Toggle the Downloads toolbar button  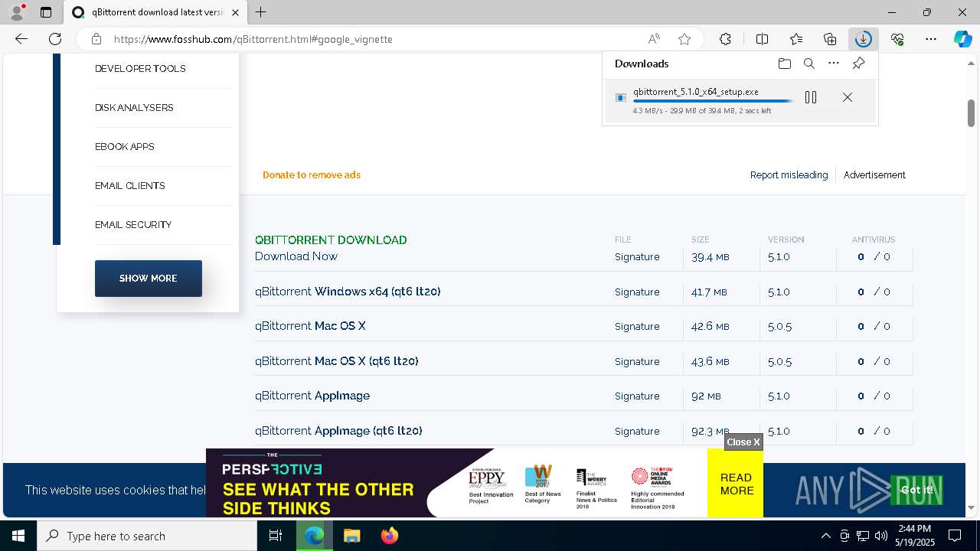(863, 39)
